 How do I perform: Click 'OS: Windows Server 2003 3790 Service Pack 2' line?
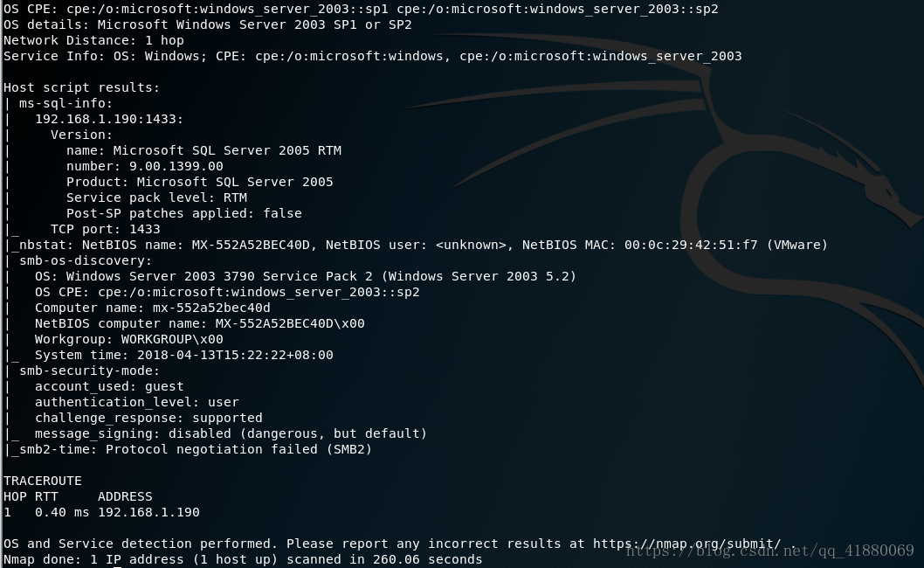point(306,276)
